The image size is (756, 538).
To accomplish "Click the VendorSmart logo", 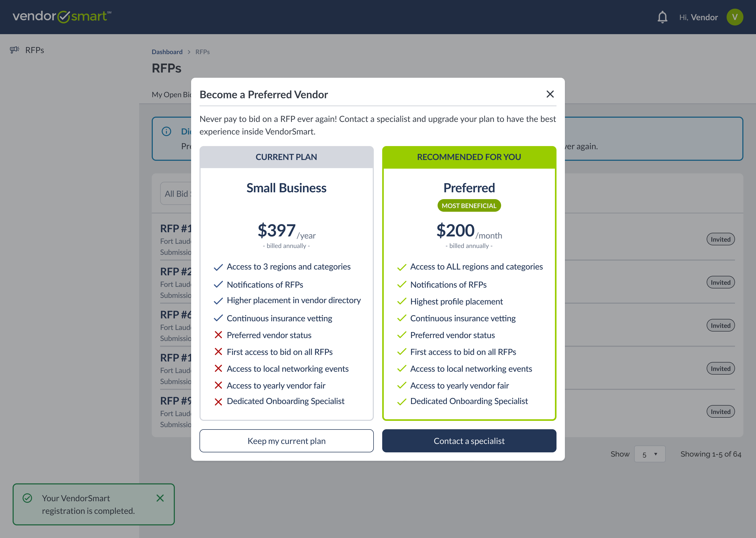I will pyautogui.click(x=62, y=17).
